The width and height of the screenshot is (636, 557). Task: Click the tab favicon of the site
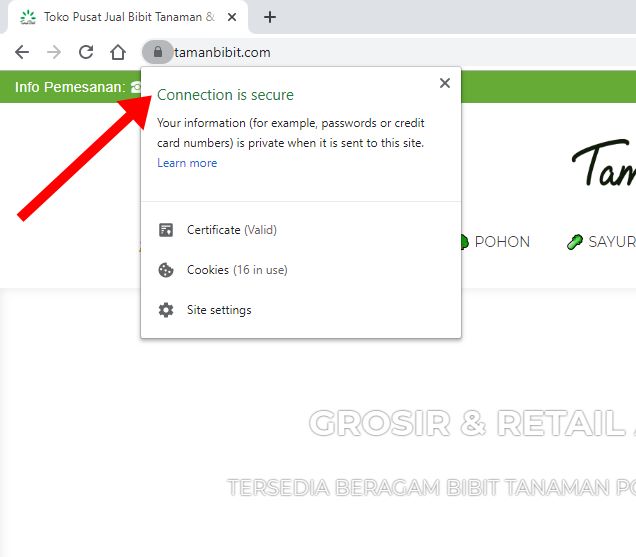click(x=28, y=17)
